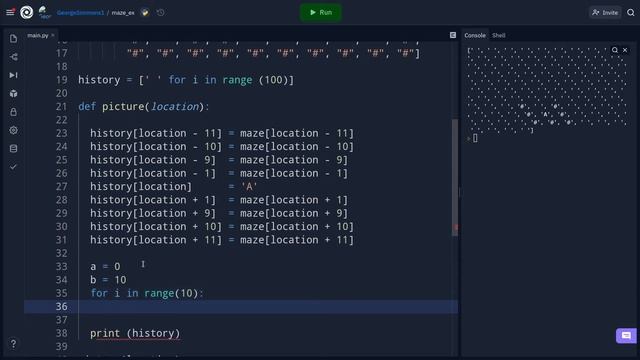Place cursor on empty line 36
This screenshot has height=360, width=640.
[241, 307]
